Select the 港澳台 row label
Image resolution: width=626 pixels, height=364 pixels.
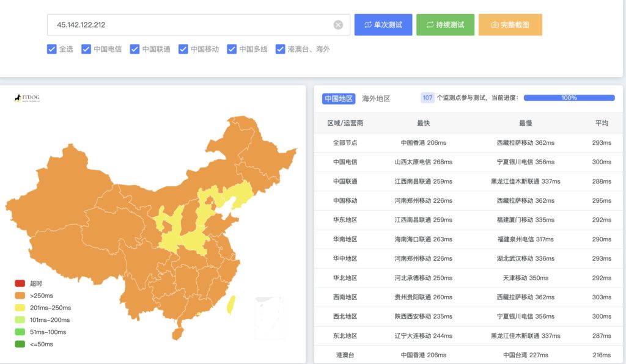[x=345, y=355]
